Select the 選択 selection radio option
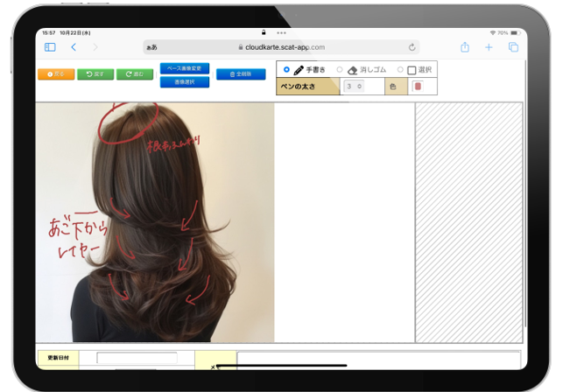 tap(401, 70)
